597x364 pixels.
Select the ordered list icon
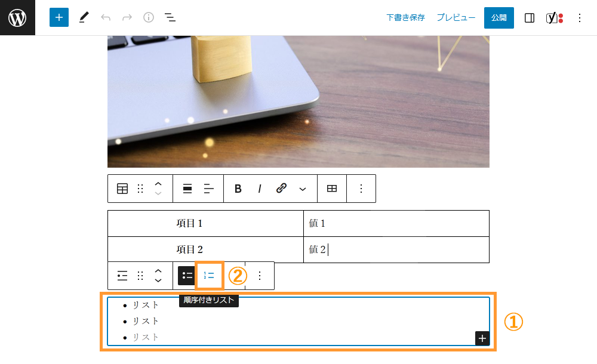(x=209, y=275)
